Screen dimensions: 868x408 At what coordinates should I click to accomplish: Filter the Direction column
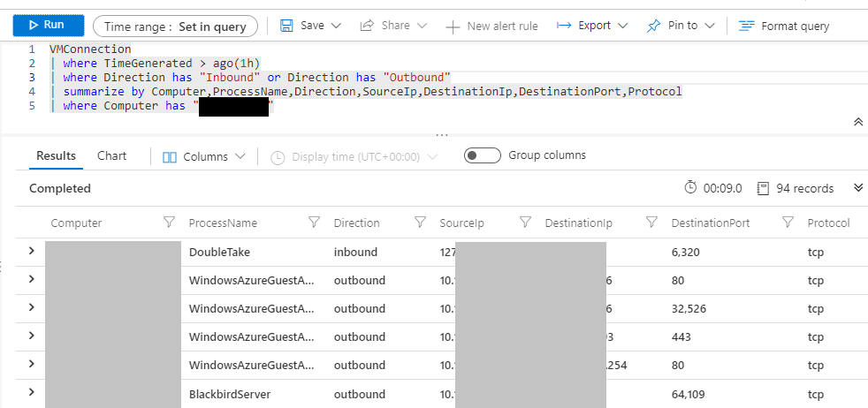(419, 223)
